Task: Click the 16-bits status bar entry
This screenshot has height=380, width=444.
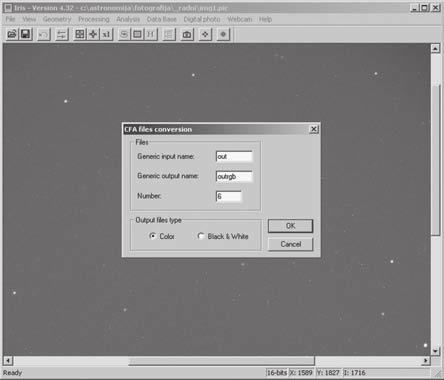Action: (277, 373)
